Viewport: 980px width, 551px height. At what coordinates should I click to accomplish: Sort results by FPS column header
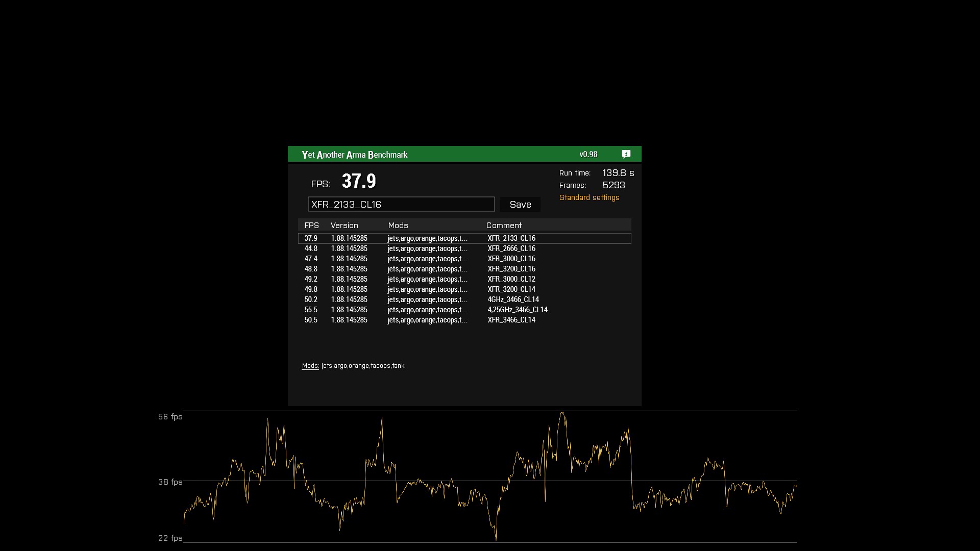pyautogui.click(x=311, y=226)
